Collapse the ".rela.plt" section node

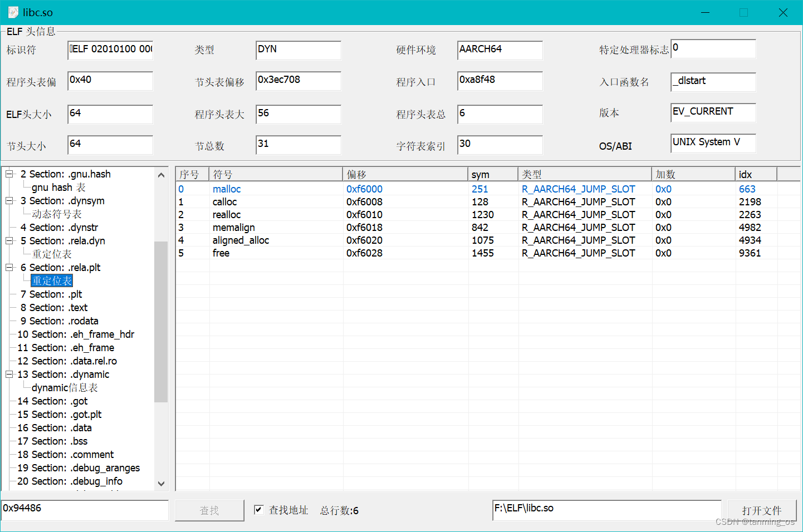(8, 267)
